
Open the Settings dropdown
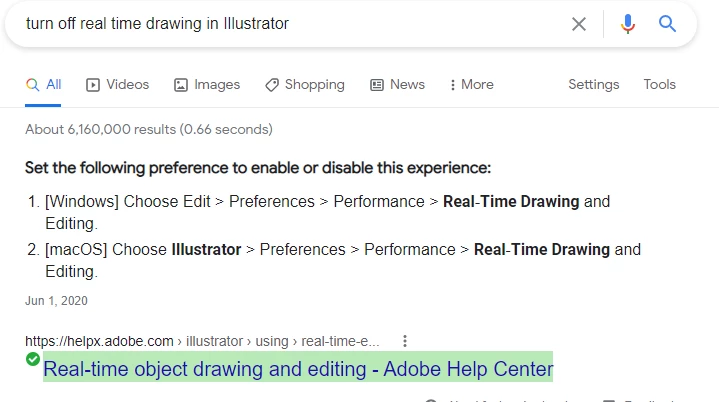click(x=593, y=85)
